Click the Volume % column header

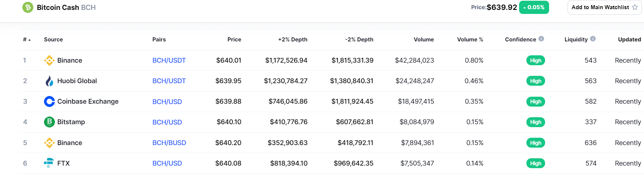coord(470,40)
